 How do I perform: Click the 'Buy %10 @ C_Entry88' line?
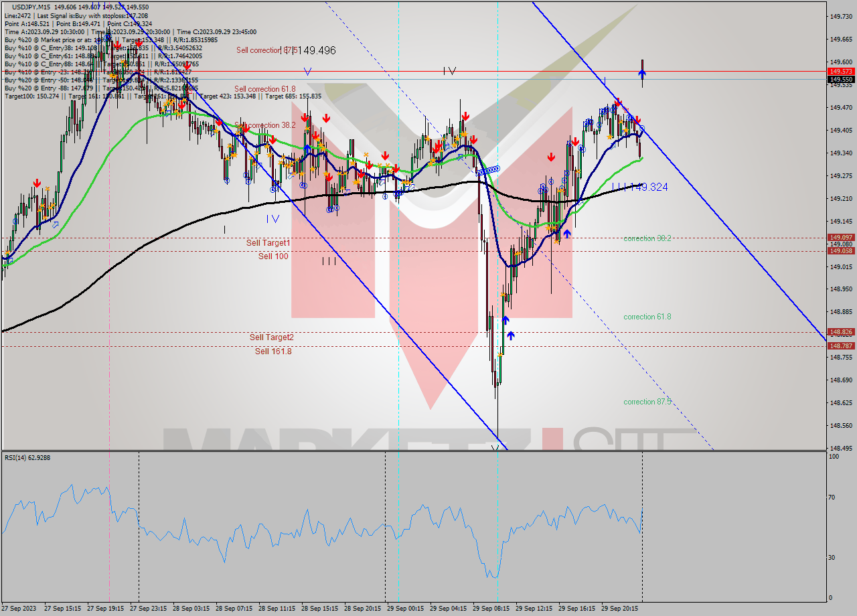coord(102,64)
